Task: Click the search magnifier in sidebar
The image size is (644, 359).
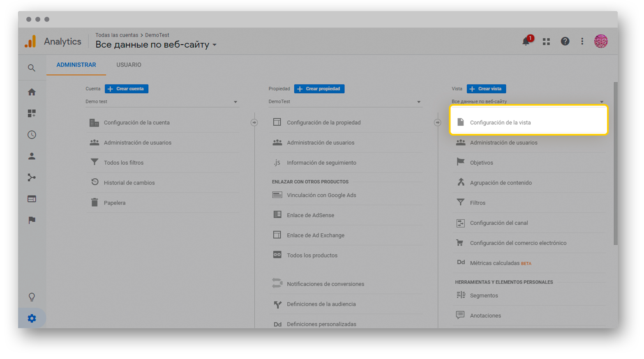Action: coord(32,68)
